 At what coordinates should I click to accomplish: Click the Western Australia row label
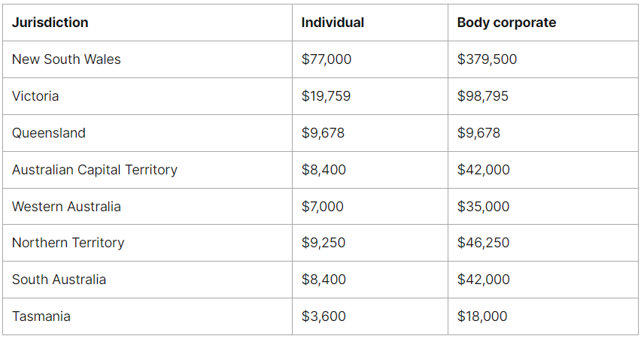pyautogui.click(x=66, y=207)
